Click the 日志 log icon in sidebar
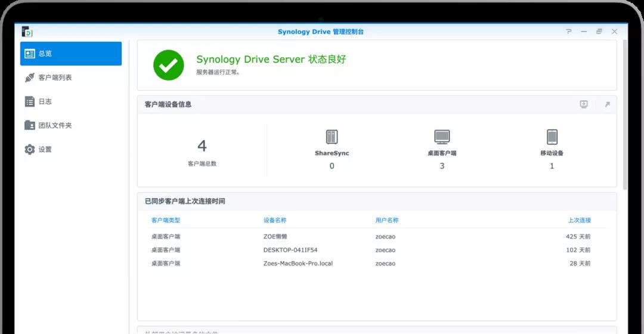Viewport: 644px width, 334px height. click(30, 101)
